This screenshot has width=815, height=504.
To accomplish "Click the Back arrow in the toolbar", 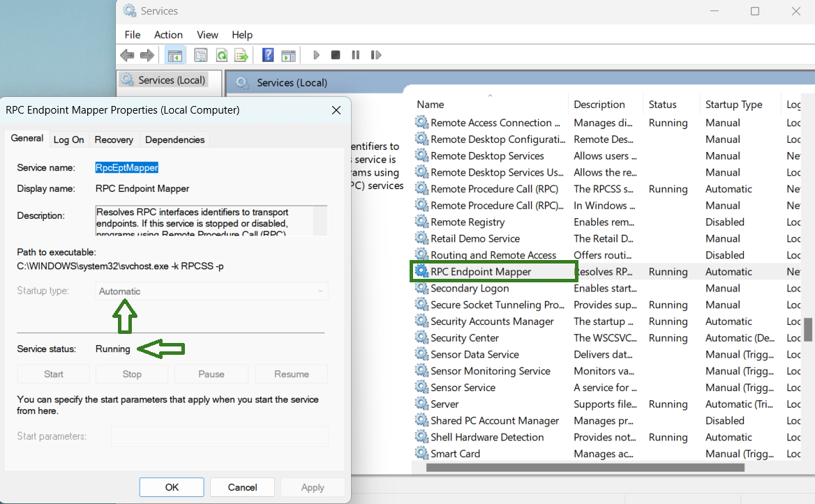I will [127, 55].
